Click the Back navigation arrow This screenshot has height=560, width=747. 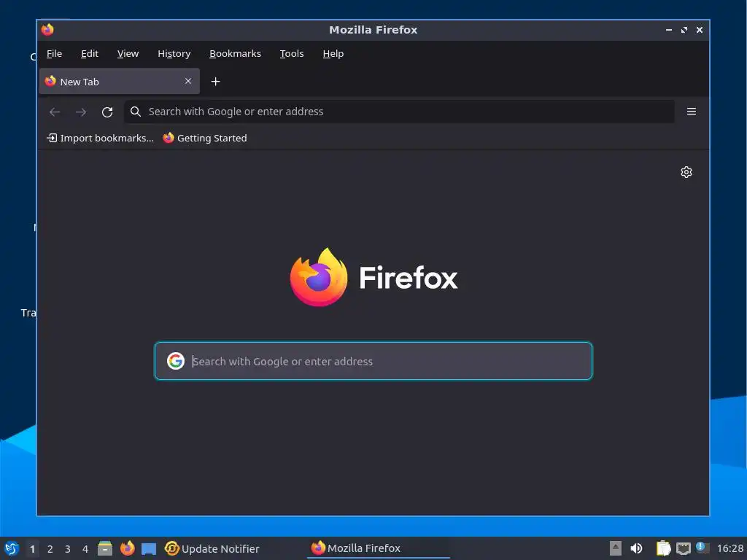(55, 112)
